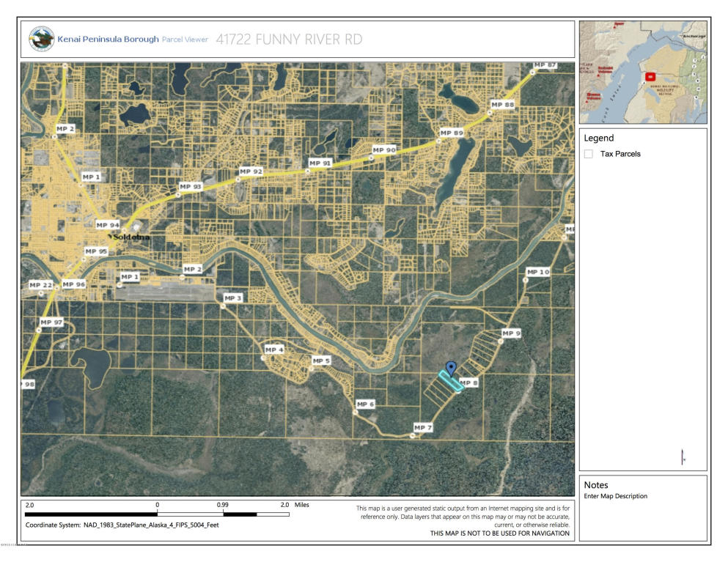Click the Tax Parcels legend swatch
This screenshot has height=562, width=728.
coord(588,154)
